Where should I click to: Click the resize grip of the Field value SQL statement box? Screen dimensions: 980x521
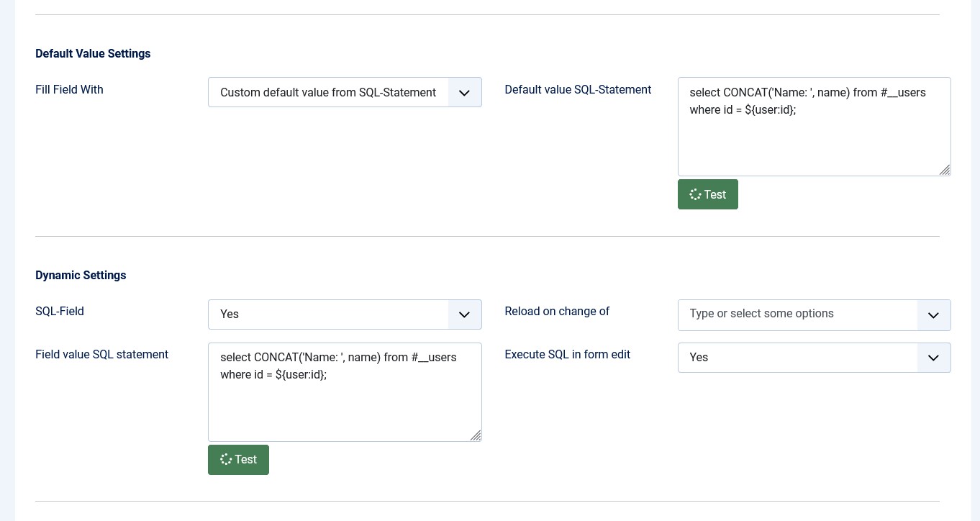pyautogui.click(x=475, y=435)
